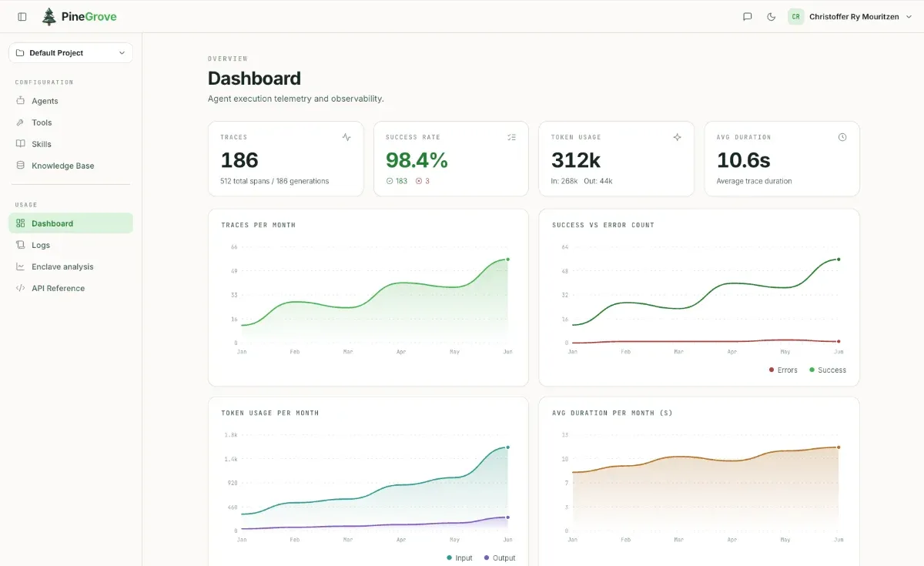This screenshot has width=924, height=566.
Task: Click the Enclave analysis chart icon
Action: [x=21, y=266]
